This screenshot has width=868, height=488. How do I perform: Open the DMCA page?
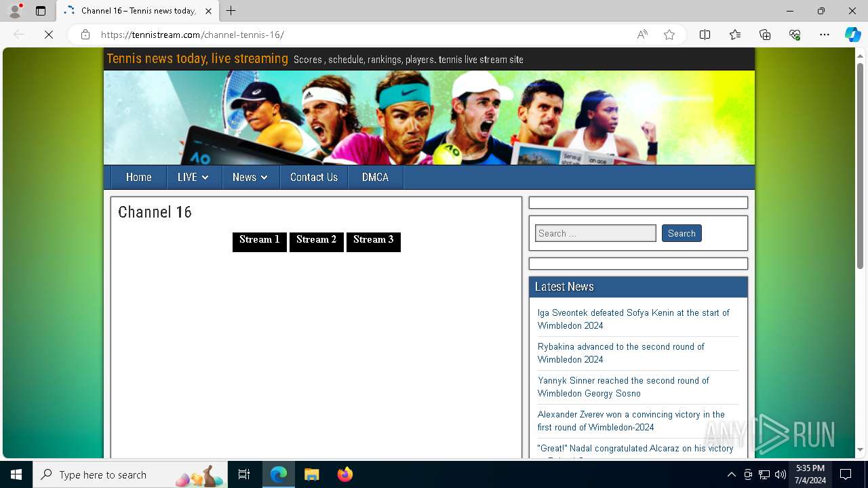coord(375,177)
